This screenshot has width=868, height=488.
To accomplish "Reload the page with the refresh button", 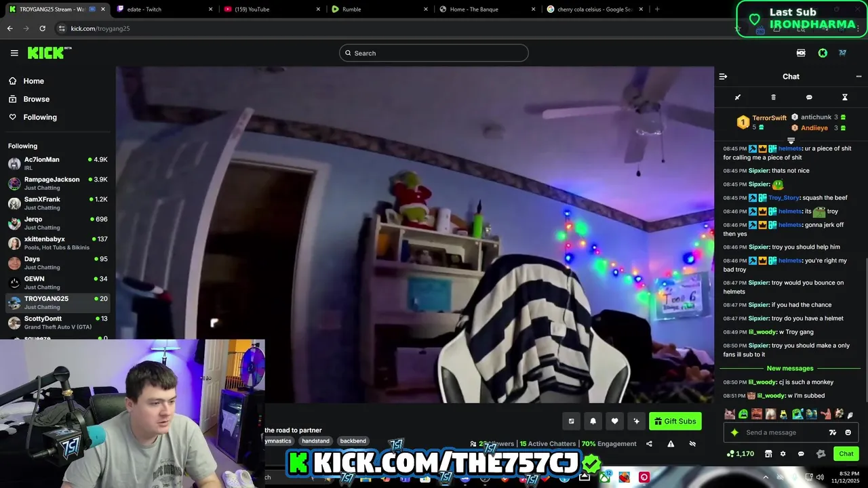I will pos(42,28).
